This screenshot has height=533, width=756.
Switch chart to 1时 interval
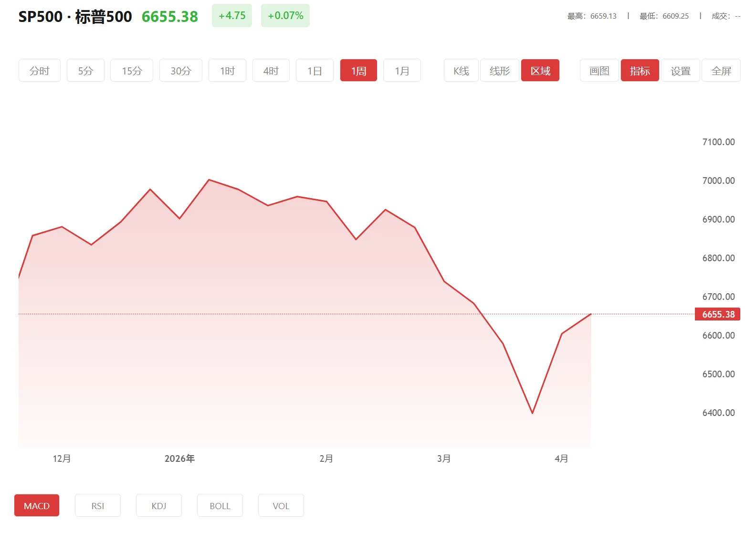[x=227, y=71]
